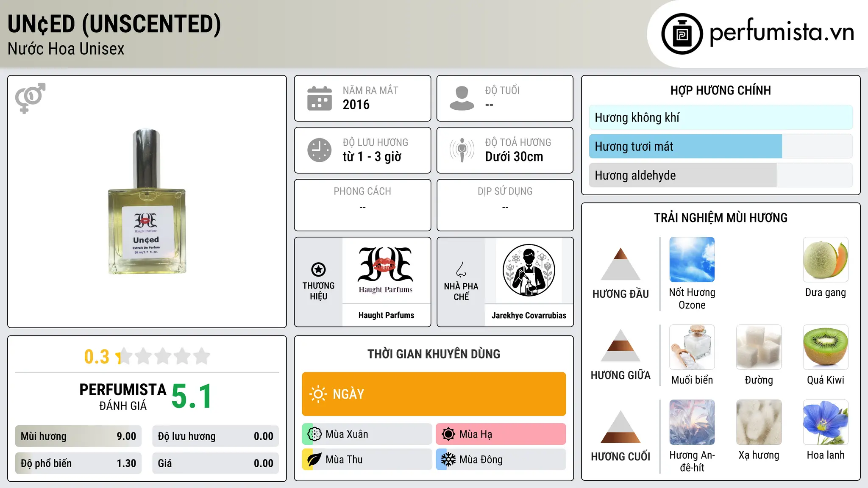Select the Dưa gang melon note image
Image resolution: width=868 pixels, height=488 pixels.
tap(826, 260)
